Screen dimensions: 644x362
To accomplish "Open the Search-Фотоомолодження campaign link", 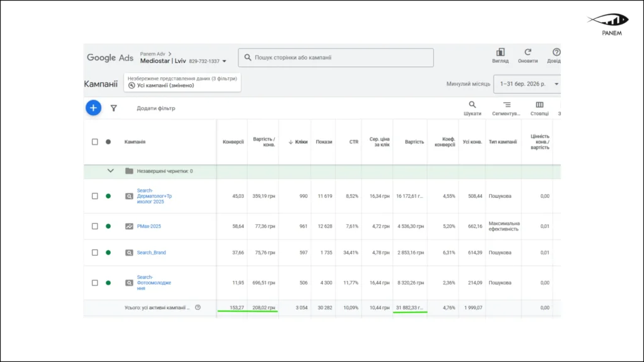I will point(154,283).
